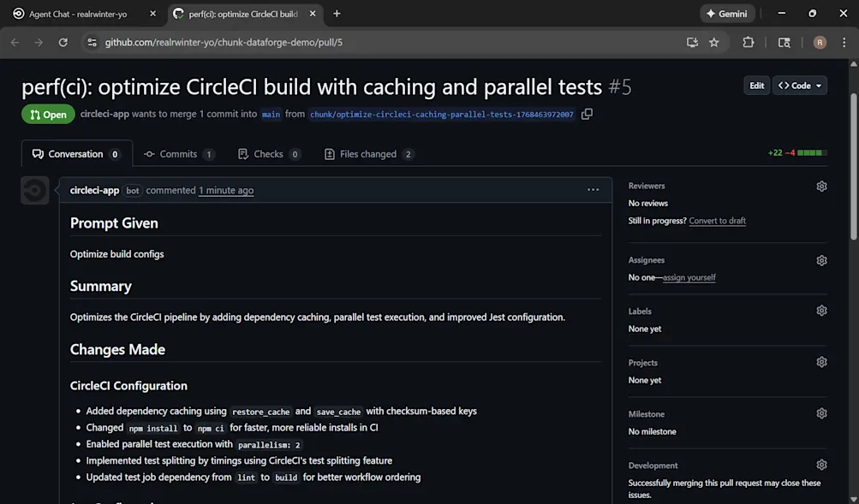Open the Chrome three-dot menu
This screenshot has height=504, width=859.
click(x=844, y=42)
